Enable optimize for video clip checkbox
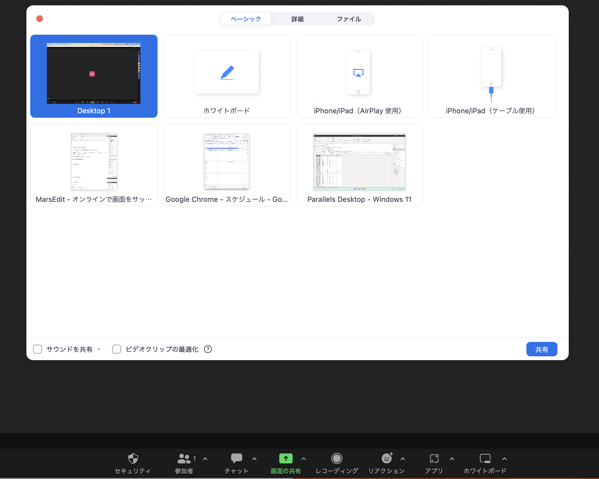Viewport: 599px width, 479px height. (x=117, y=349)
